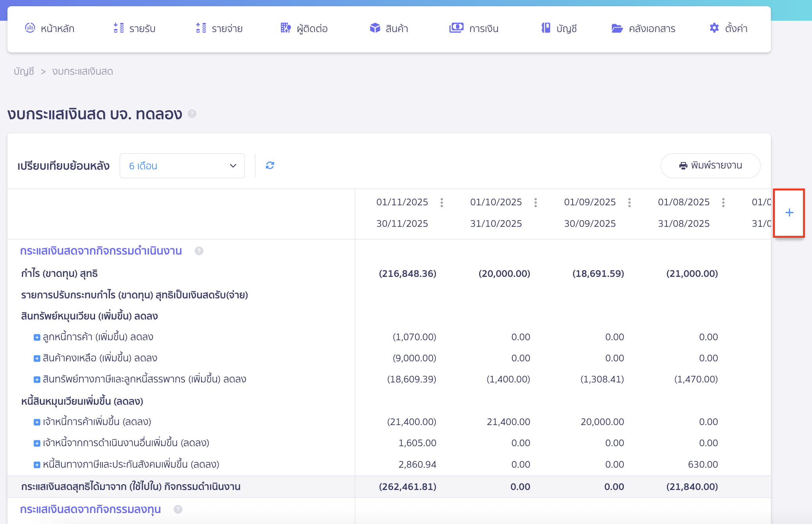Select the หน้าหลัก home icon
Screen dimensions: 812x524
click(x=31, y=28)
